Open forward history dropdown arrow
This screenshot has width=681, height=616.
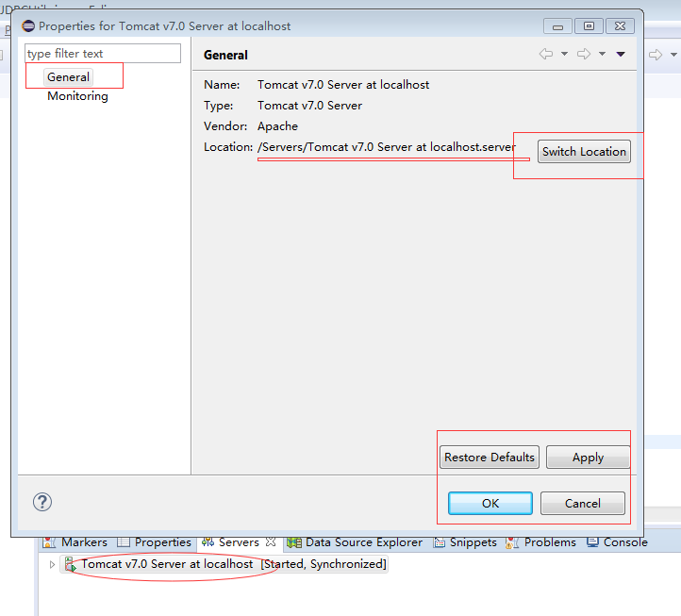(602, 54)
